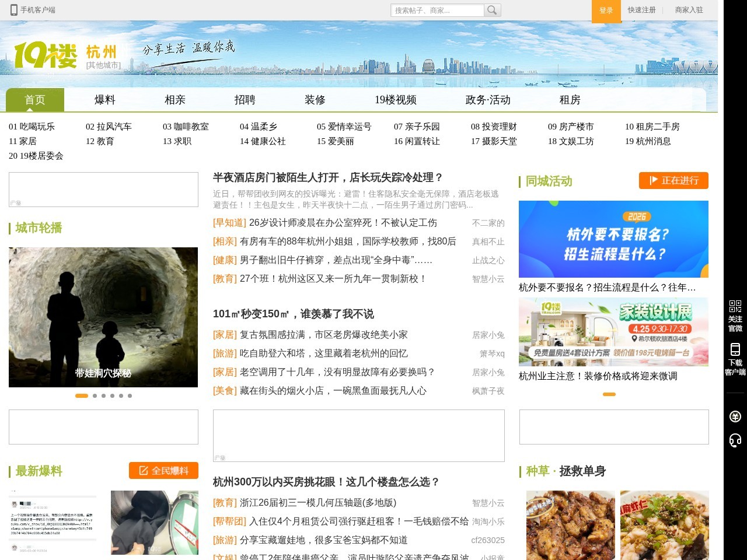Open the 快速注册 link
The image size is (747, 560).
[641, 10]
